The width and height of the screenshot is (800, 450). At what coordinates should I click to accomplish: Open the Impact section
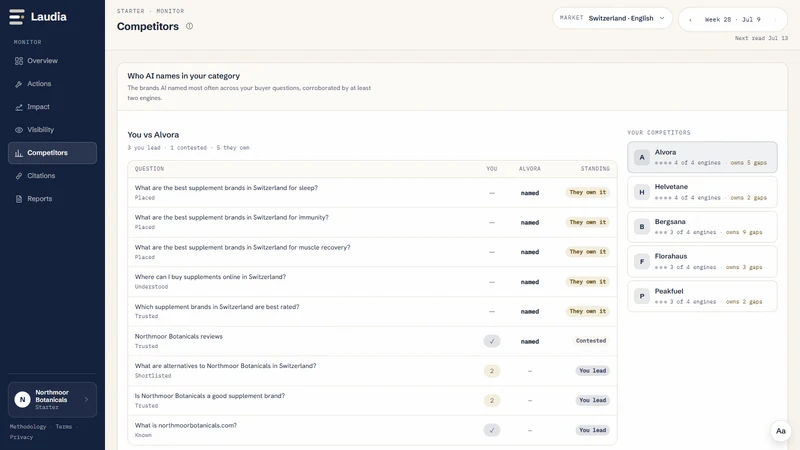[52, 107]
